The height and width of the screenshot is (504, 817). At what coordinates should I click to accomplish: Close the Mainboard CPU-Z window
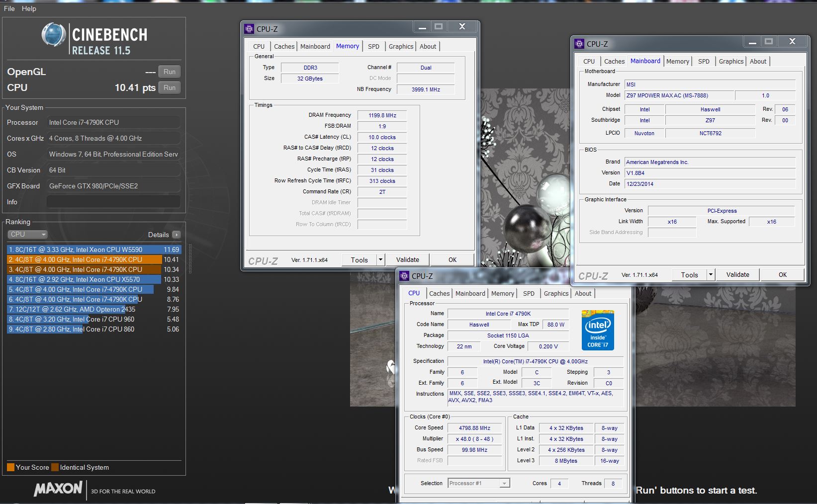792,42
